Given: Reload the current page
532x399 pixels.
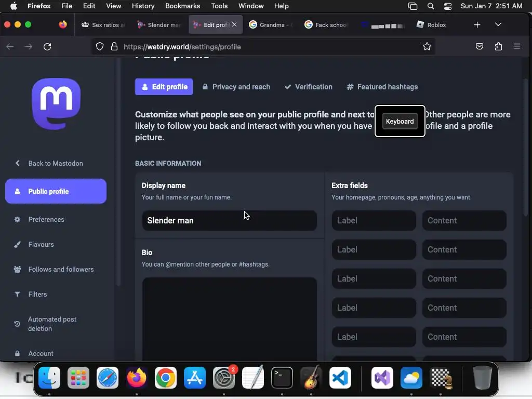Looking at the screenshot, I should [x=47, y=46].
